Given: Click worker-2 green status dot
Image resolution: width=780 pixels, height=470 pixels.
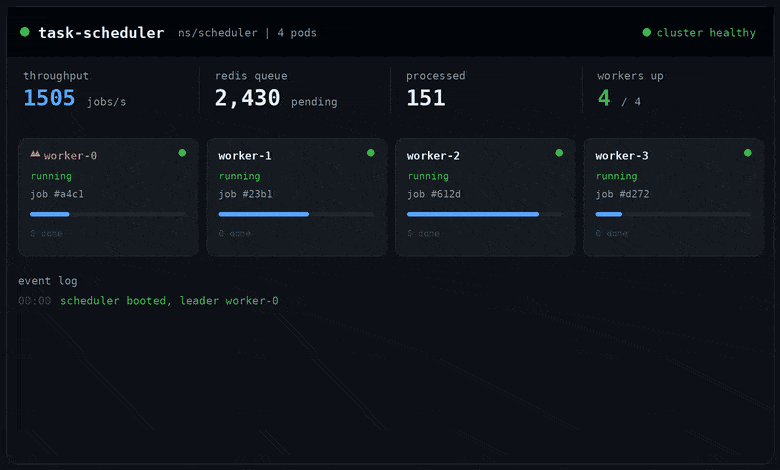Looking at the screenshot, I should click(x=559, y=153).
